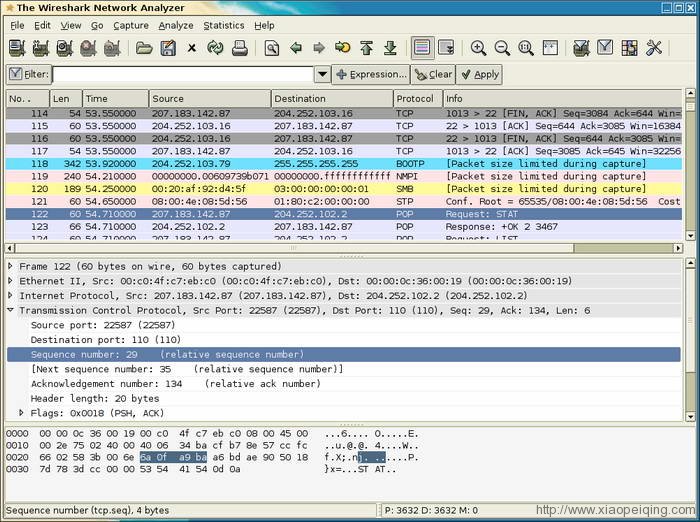Sort by the No. column header
This screenshot has height=522, width=700.
point(27,99)
